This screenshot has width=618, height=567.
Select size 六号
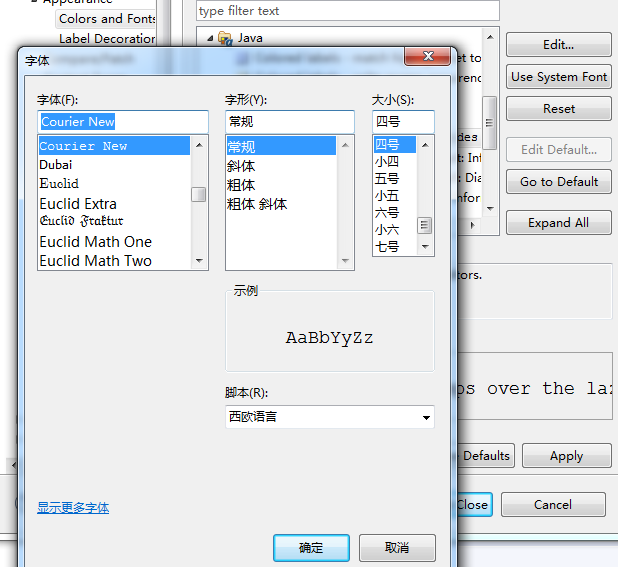click(x=395, y=212)
